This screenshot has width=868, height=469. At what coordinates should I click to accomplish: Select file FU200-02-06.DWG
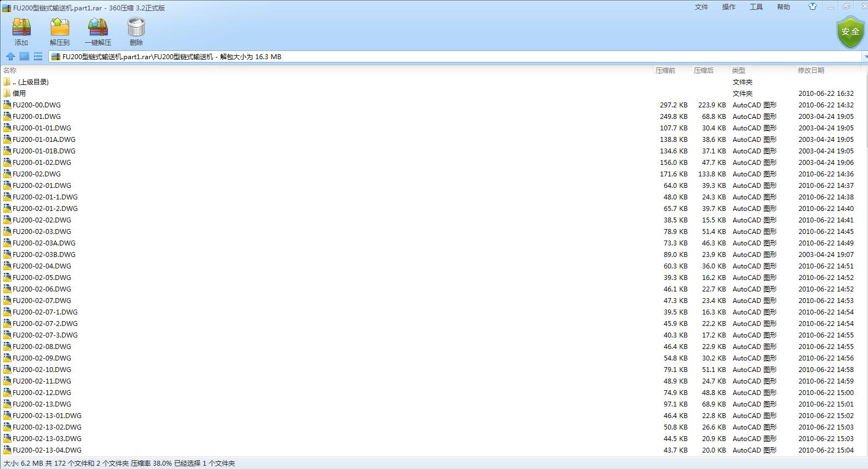[x=42, y=289]
